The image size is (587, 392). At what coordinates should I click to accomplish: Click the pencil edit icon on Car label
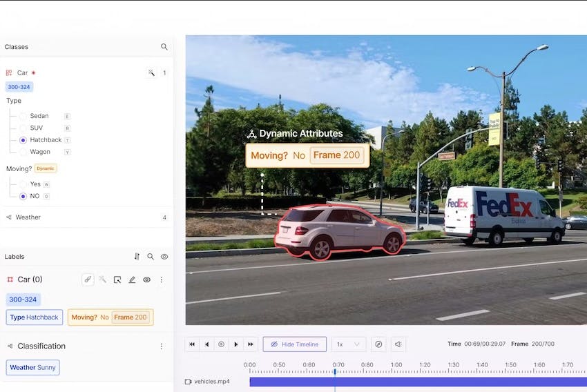tap(132, 280)
